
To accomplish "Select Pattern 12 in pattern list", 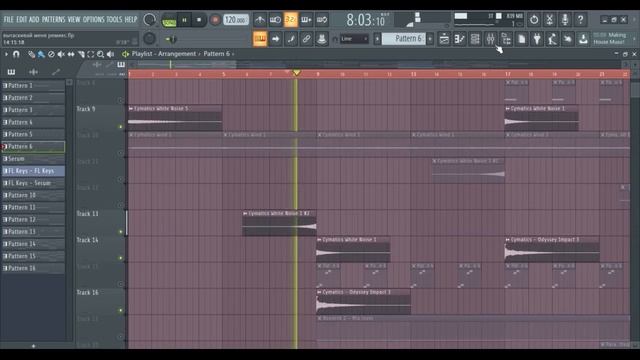I will coord(33,220).
